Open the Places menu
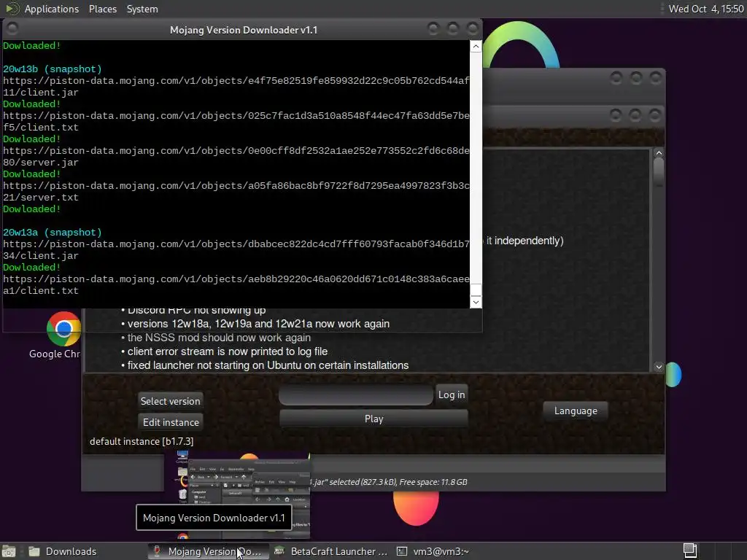The image size is (747, 560). pos(102,9)
